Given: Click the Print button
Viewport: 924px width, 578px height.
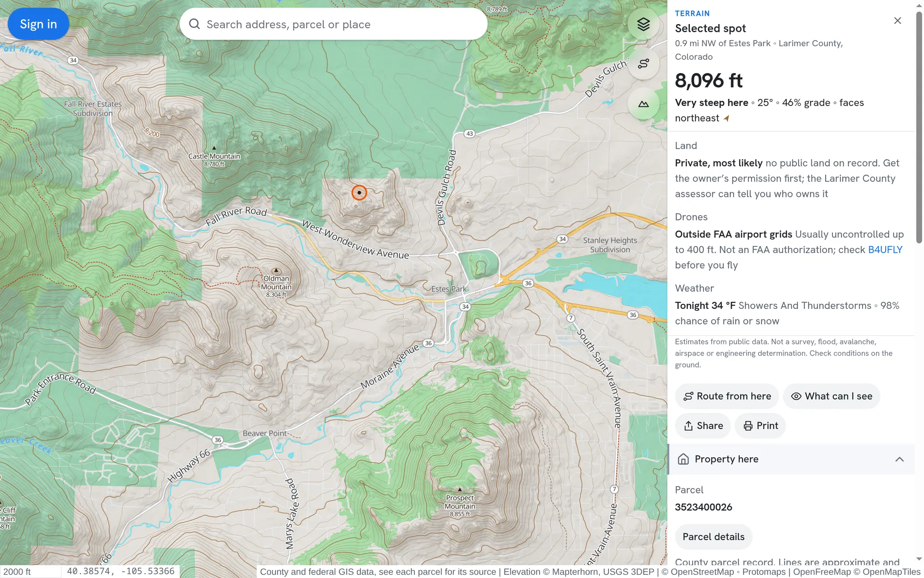Looking at the screenshot, I should click(760, 426).
